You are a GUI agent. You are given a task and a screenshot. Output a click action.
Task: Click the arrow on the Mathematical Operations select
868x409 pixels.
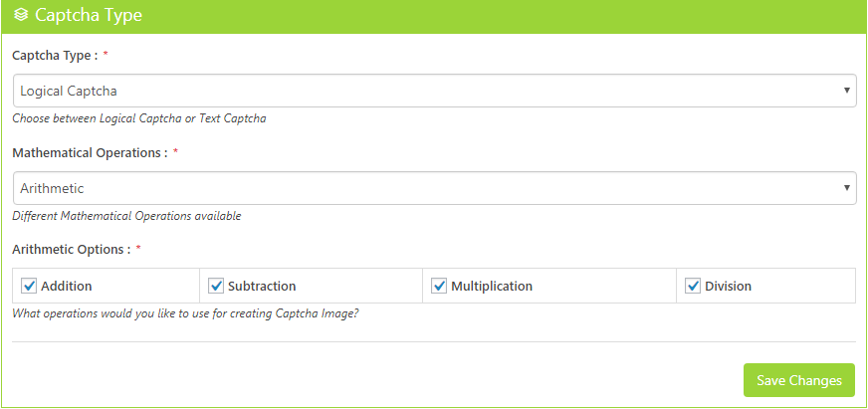point(846,188)
